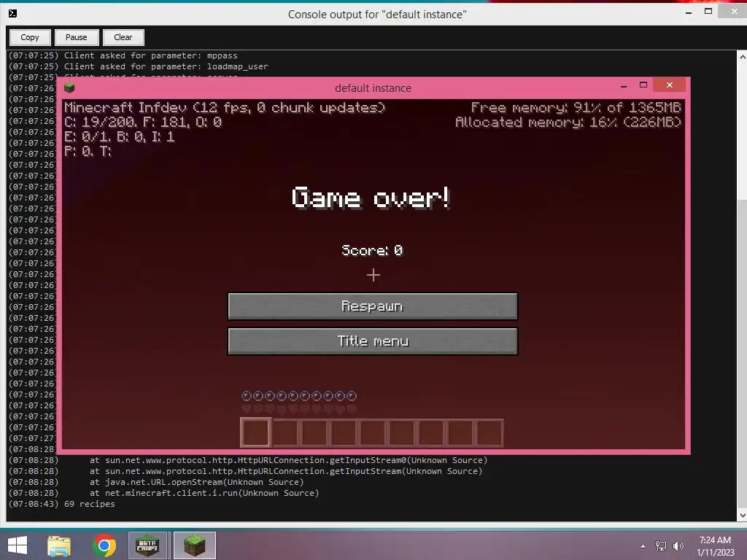This screenshot has height=560, width=747.
Task: Maximize the default instance window
Action: coord(643,85)
